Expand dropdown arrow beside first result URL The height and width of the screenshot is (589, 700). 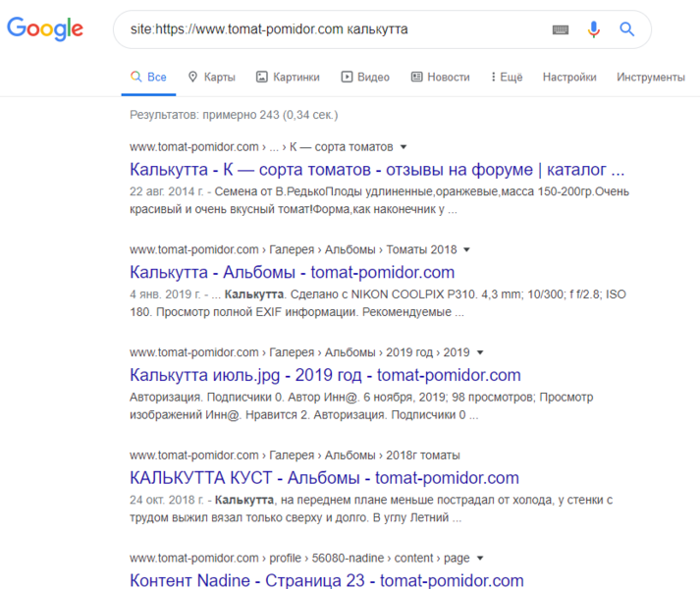pyautogui.click(x=404, y=146)
